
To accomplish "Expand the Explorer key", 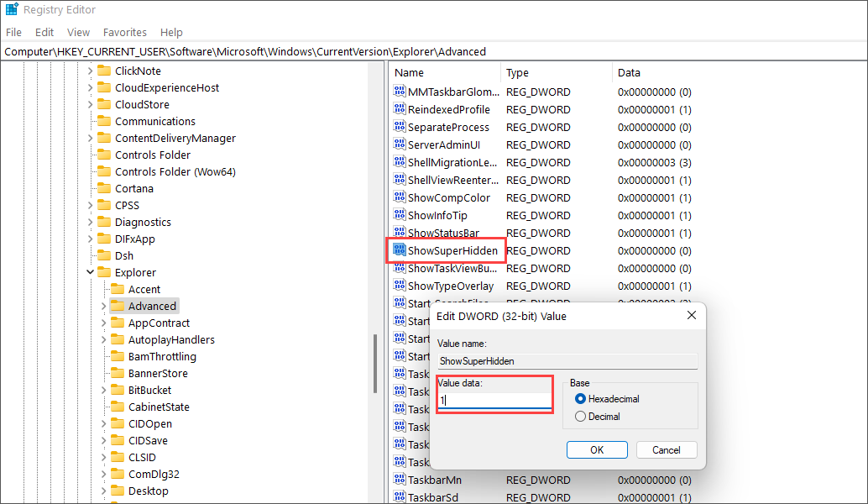I will pos(91,272).
